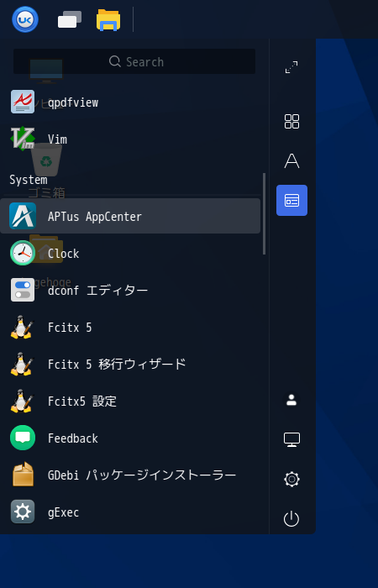Open the computer (monitor) icon in sidebar
This screenshot has height=588, width=378.
[x=291, y=439]
